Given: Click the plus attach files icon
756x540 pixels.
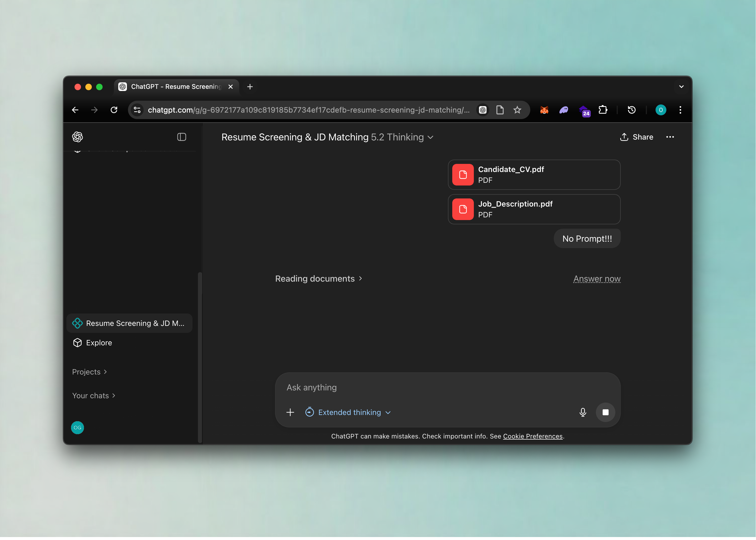Looking at the screenshot, I should click(290, 412).
